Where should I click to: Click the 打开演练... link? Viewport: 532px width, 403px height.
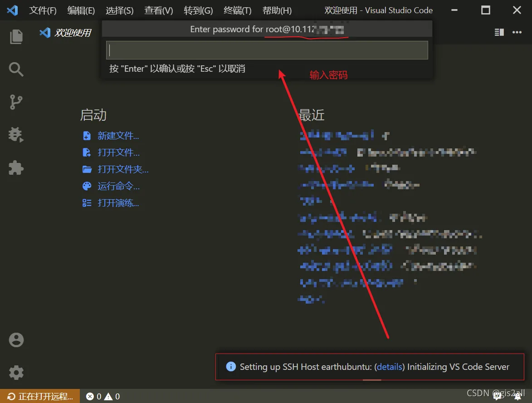118,203
